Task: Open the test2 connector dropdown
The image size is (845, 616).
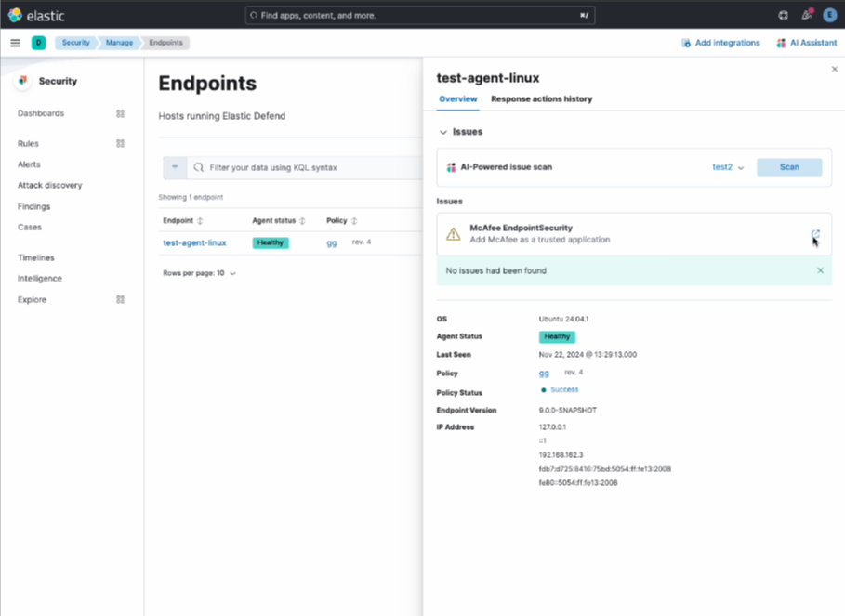Action: click(x=728, y=167)
